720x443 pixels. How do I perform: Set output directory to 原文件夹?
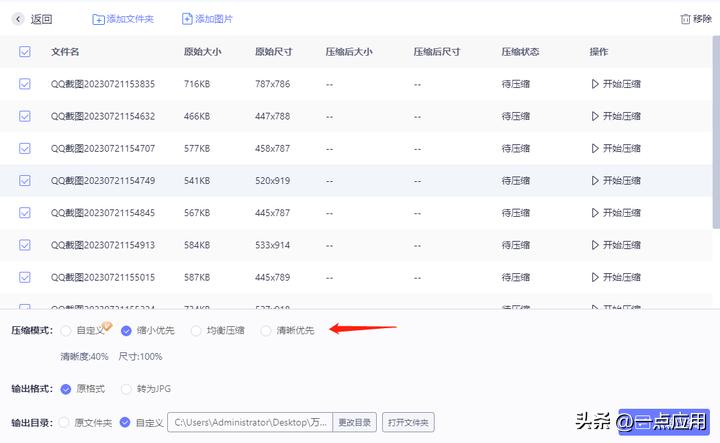64,422
